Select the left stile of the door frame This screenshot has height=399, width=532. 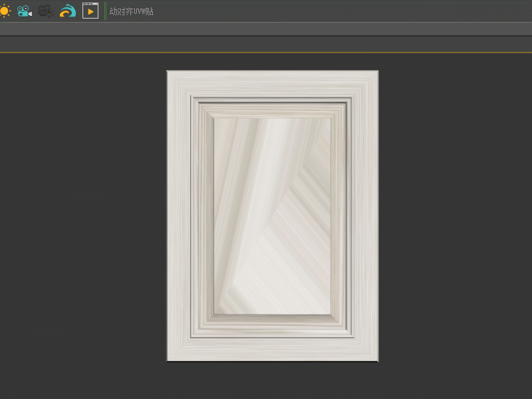tap(179, 216)
